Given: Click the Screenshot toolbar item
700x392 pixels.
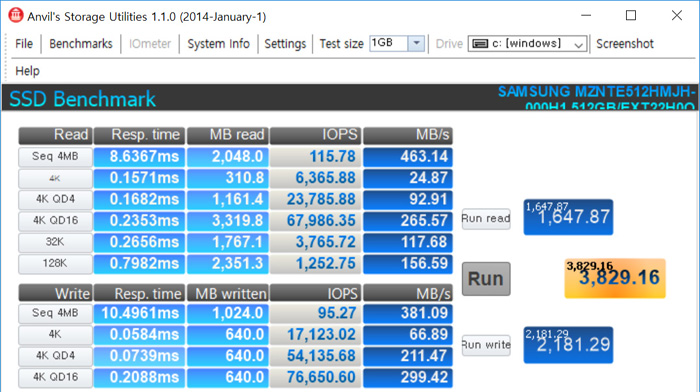Looking at the screenshot, I should click(625, 44).
